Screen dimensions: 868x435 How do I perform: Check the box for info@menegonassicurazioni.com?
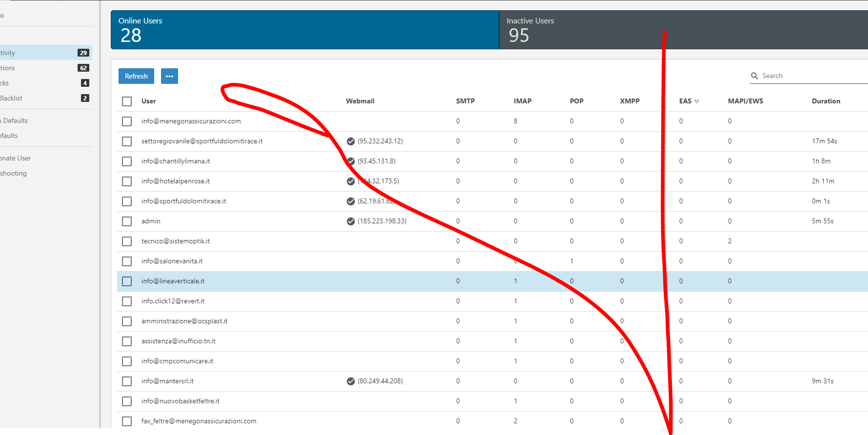point(127,121)
